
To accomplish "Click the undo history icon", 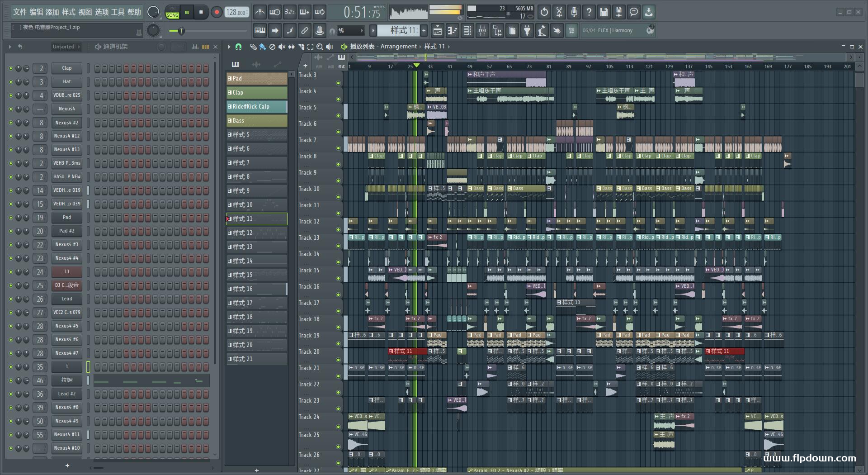I will 544,12.
